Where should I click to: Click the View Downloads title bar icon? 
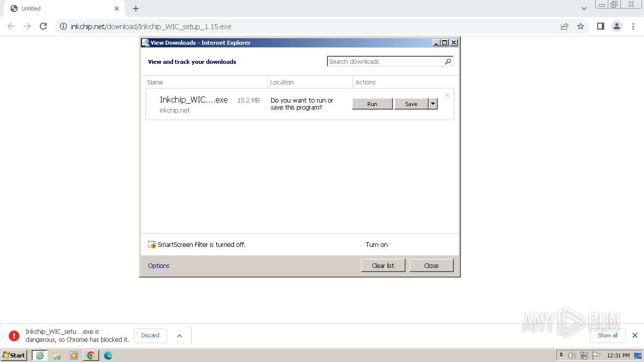145,43
